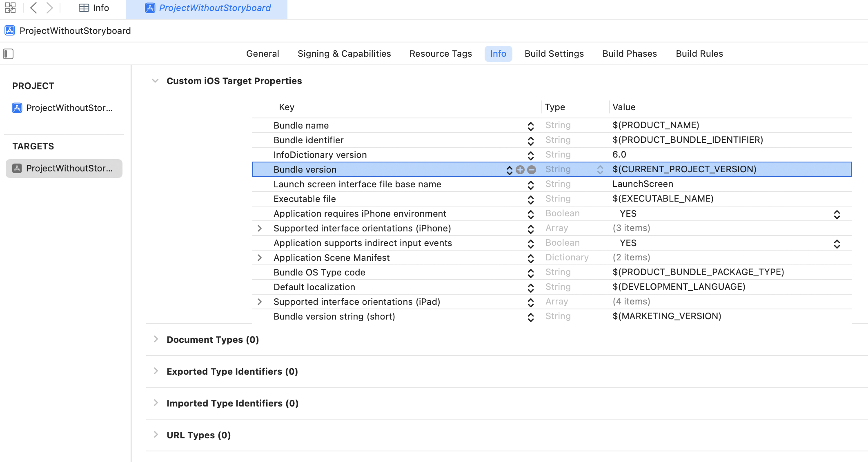Click the ProjectWithoutStoryboard breadcrumb app icon

click(x=10, y=31)
